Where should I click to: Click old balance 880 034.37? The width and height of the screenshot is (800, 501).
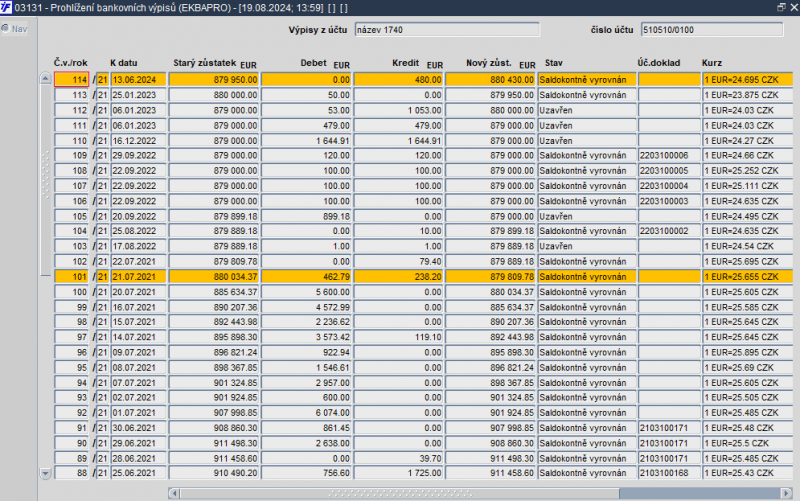tap(214, 277)
